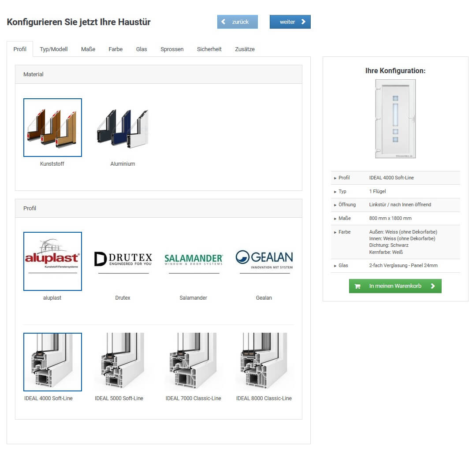Go to the Glas tab

pos(141,49)
